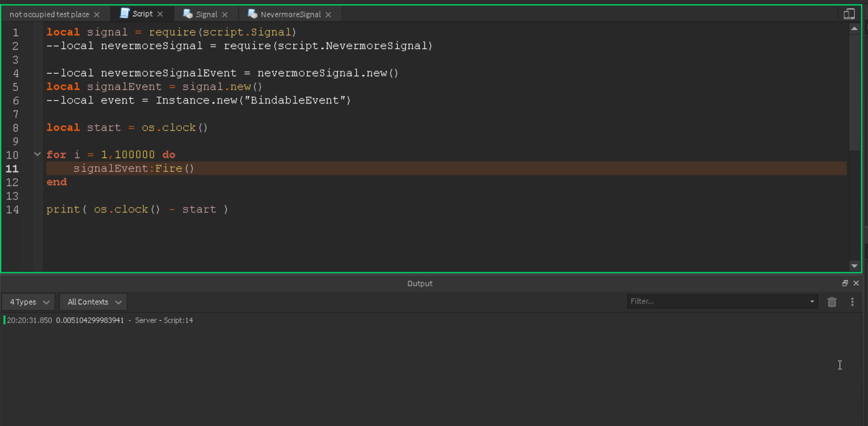This screenshot has height=426, width=868.
Task: Undock the Output panel with float icon
Action: [845, 283]
